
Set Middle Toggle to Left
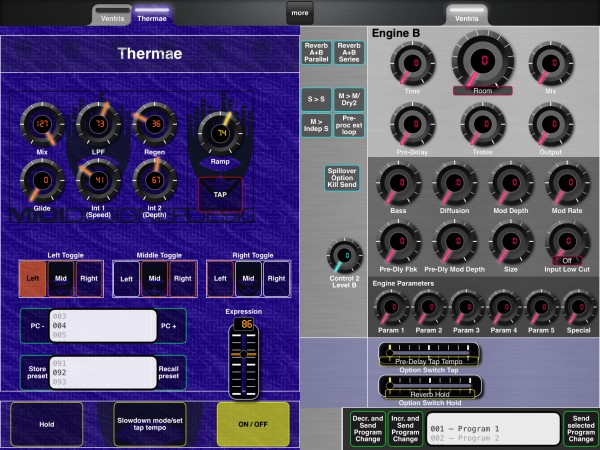click(x=126, y=279)
